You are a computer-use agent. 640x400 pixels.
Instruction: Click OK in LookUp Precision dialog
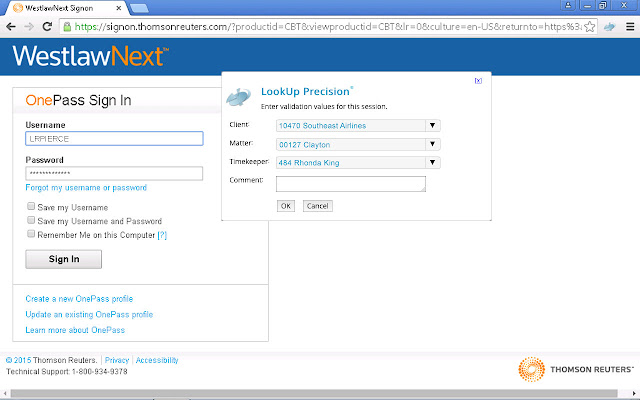coord(286,206)
